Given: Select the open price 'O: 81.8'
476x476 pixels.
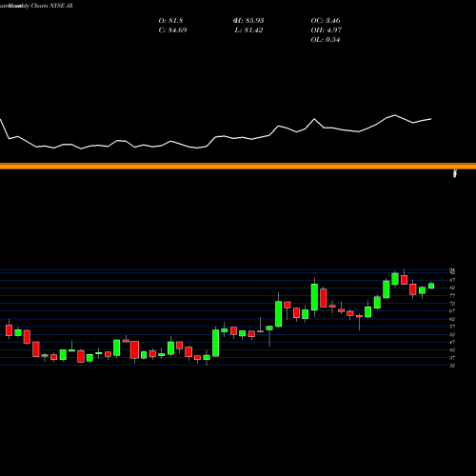Looking at the screenshot, I should click(x=170, y=21).
